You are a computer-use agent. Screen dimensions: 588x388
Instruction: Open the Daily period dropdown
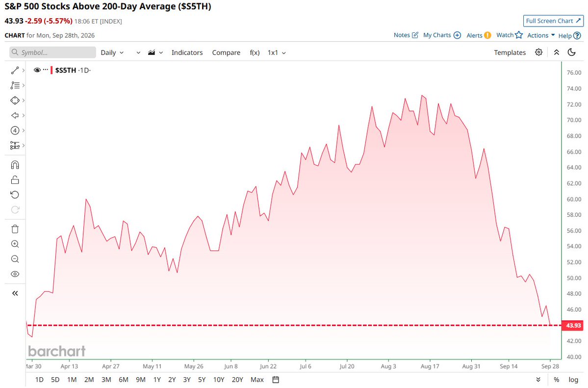point(112,52)
